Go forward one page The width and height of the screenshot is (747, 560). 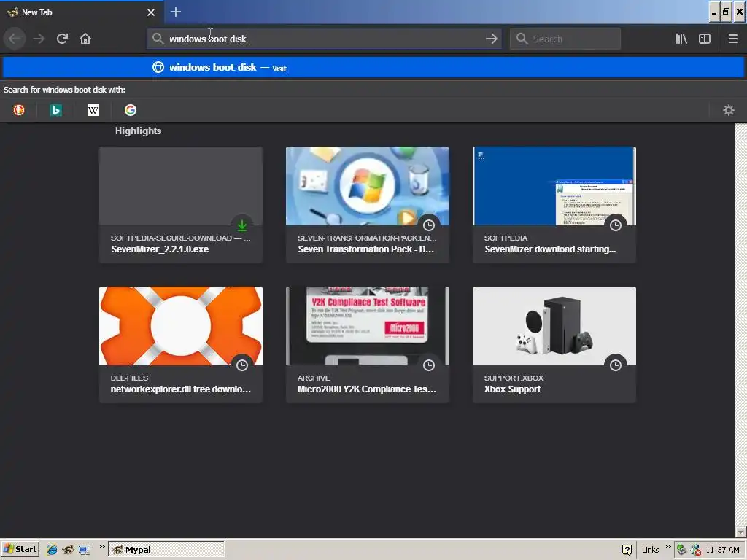(x=39, y=39)
